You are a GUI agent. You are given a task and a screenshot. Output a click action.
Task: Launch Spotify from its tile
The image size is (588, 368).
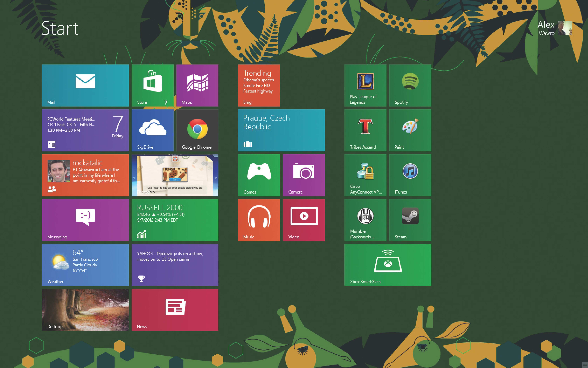click(410, 85)
